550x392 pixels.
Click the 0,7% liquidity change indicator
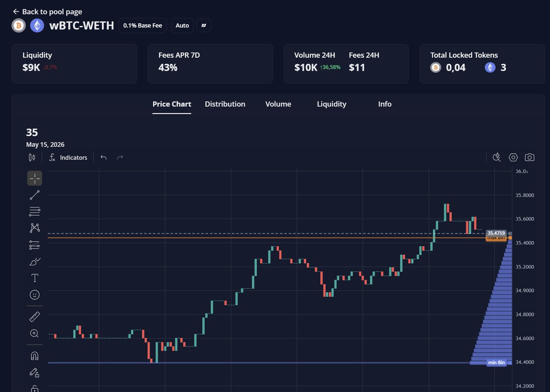coord(50,67)
